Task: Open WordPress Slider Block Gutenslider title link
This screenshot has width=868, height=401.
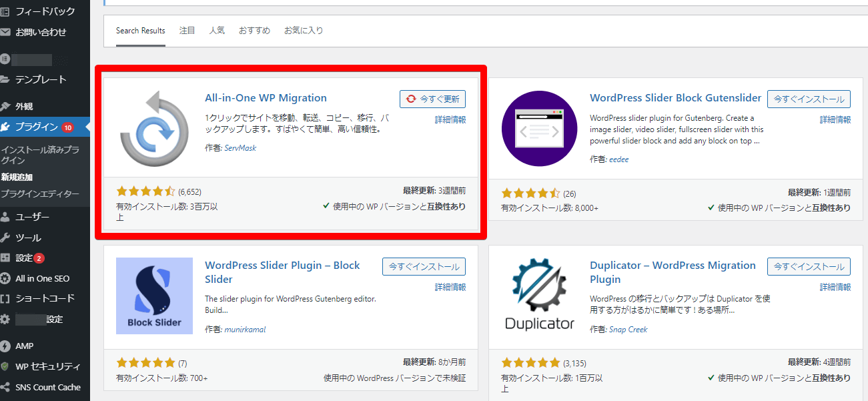Action: [x=675, y=97]
